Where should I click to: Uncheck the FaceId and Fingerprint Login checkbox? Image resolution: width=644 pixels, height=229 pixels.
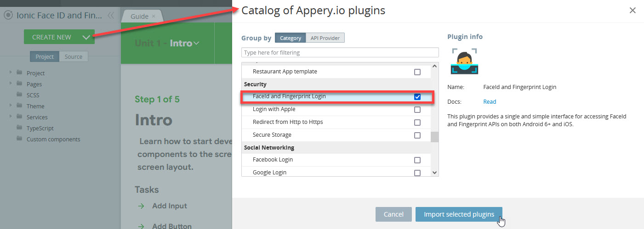417,97
